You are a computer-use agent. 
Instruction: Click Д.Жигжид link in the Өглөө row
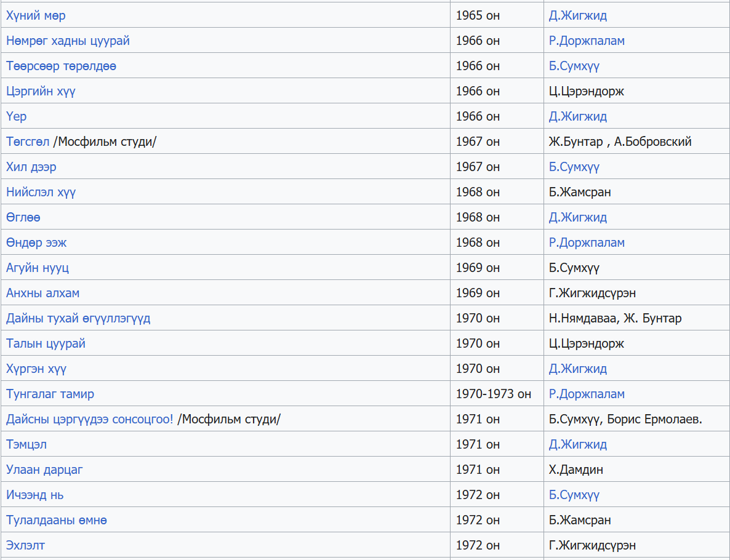(x=578, y=217)
